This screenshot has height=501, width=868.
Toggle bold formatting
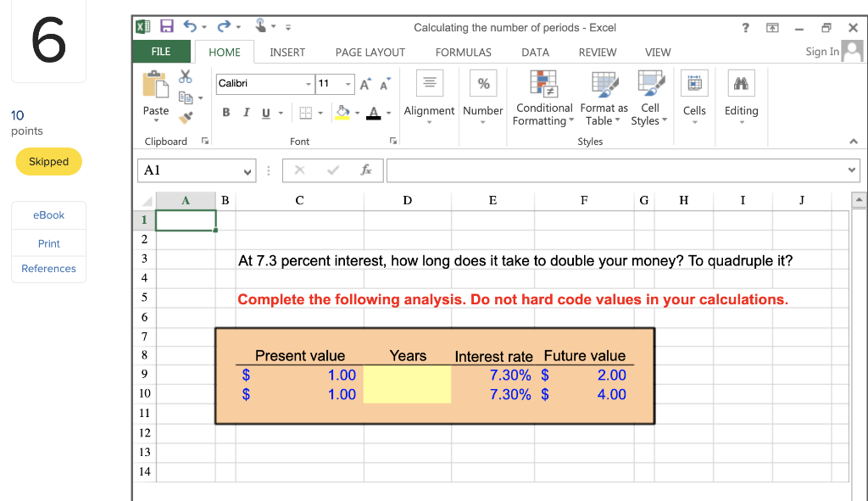point(225,112)
